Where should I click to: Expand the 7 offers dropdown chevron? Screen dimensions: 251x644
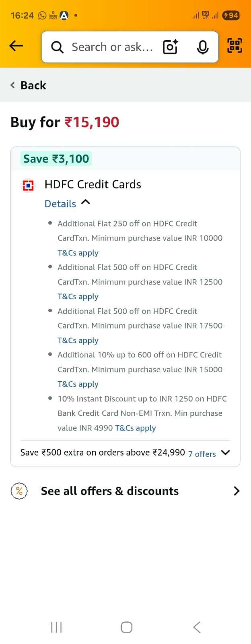pos(225,453)
